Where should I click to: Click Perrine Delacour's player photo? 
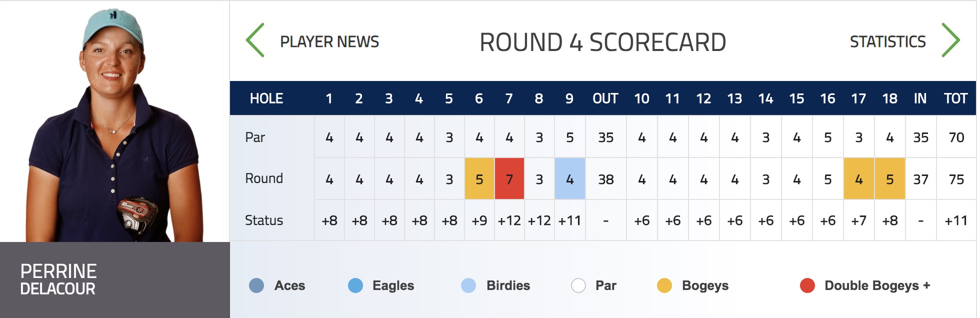click(x=114, y=121)
